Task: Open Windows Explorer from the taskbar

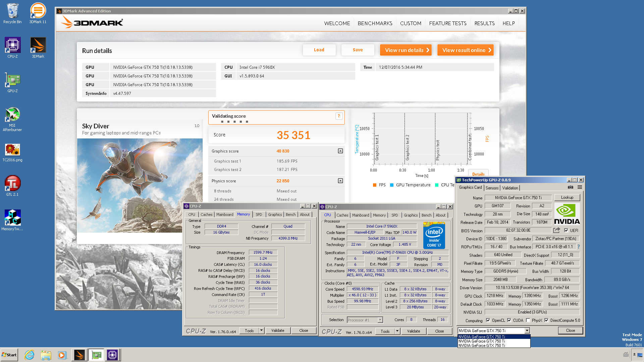Action: pyautogui.click(x=46, y=355)
